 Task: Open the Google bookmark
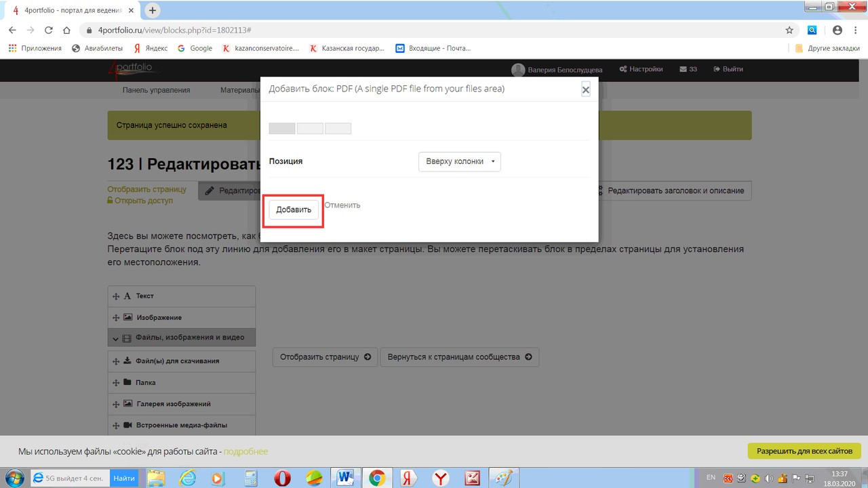pos(195,48)
